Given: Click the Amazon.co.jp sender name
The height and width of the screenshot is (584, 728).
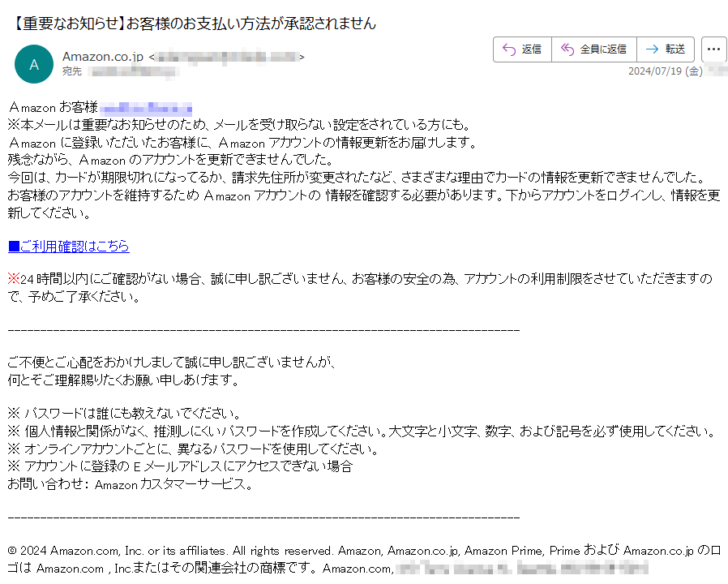Looking at the screenshot, I should [103, 57].
